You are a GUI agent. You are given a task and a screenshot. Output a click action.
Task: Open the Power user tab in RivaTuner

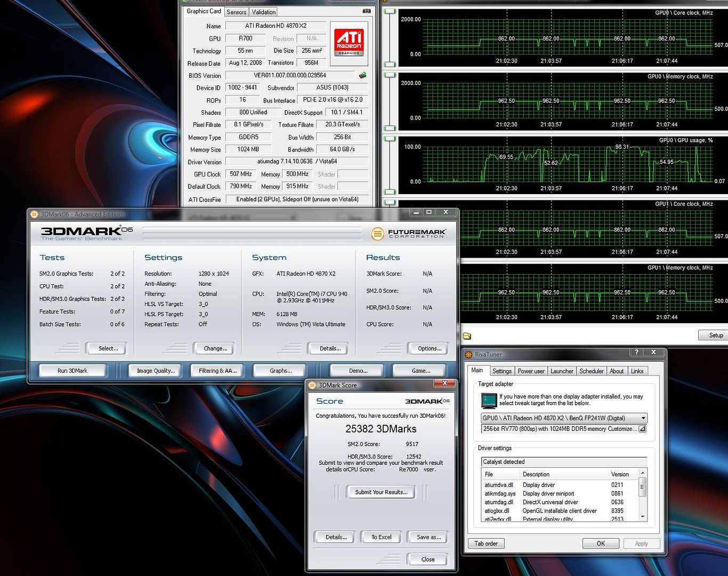(531, 371)
